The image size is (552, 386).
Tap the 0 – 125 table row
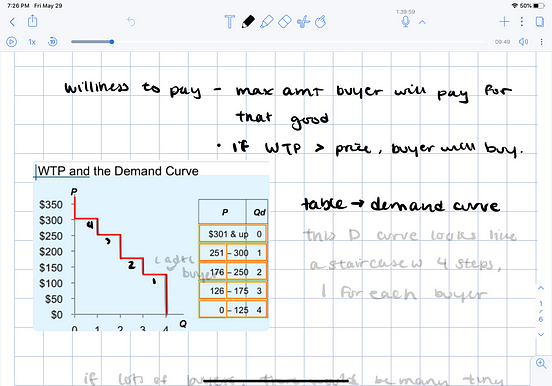(x=233, y=310)
